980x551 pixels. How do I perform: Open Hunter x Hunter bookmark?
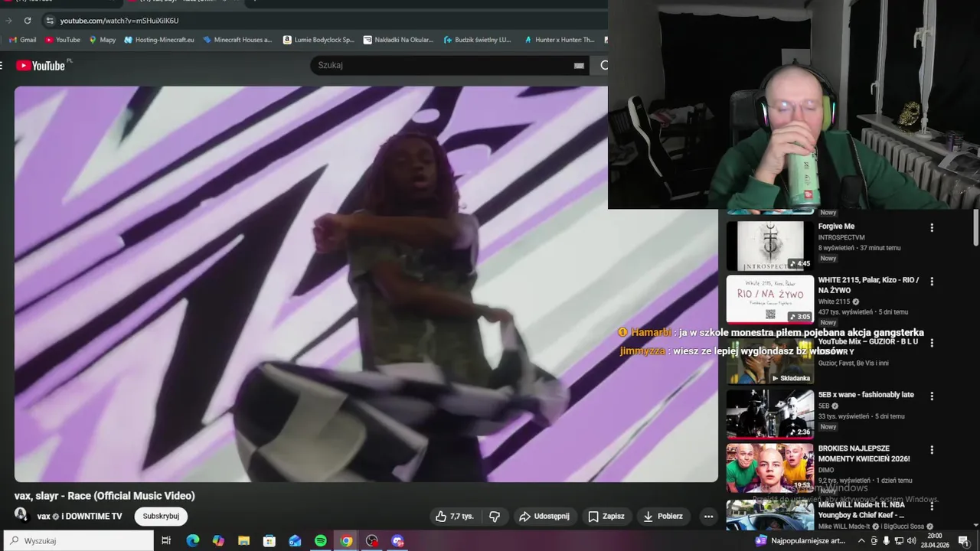click(559, 40)
